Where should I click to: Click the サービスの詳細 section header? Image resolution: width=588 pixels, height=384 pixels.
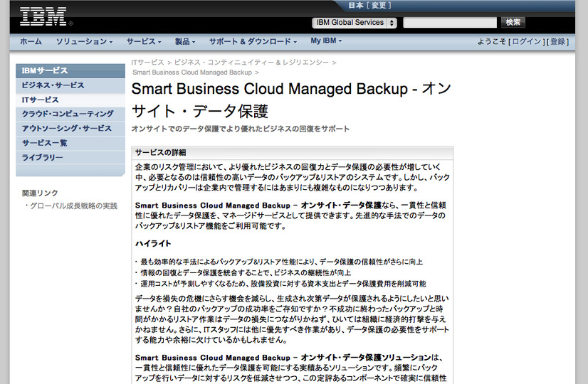click(x=293, y=152)
